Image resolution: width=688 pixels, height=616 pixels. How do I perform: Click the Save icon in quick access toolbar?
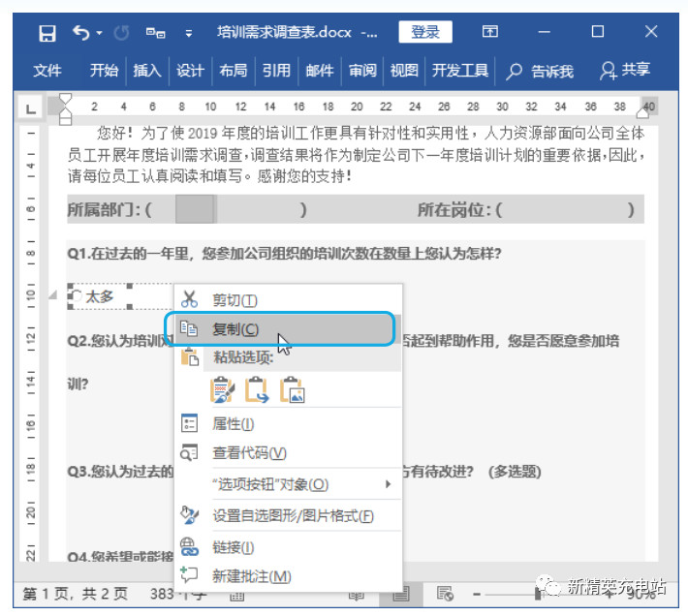coord(47,33)
